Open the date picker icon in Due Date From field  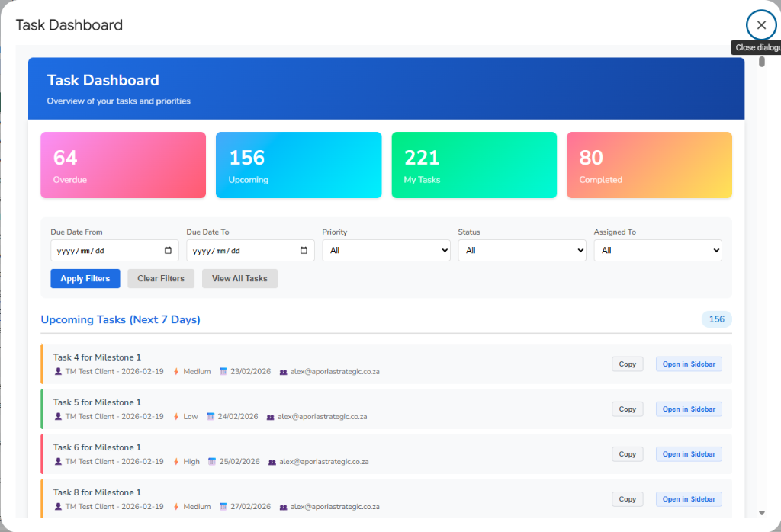[x=168, y=250]
